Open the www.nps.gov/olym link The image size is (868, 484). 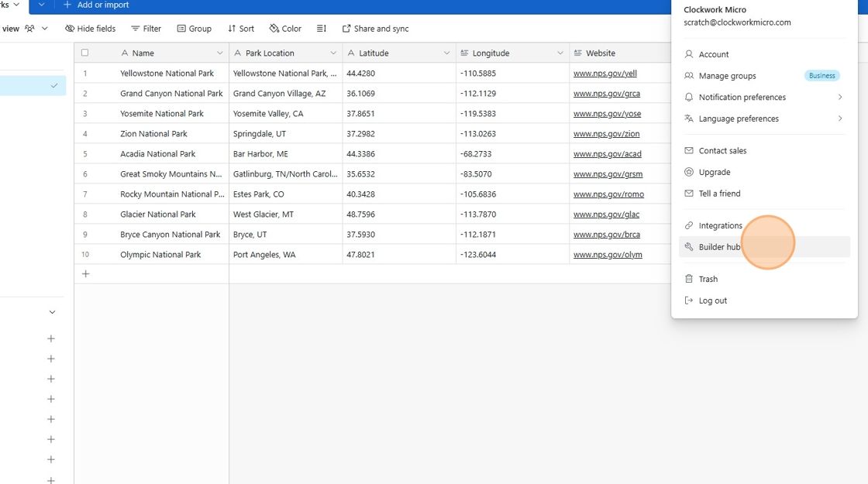click(608, 255)
